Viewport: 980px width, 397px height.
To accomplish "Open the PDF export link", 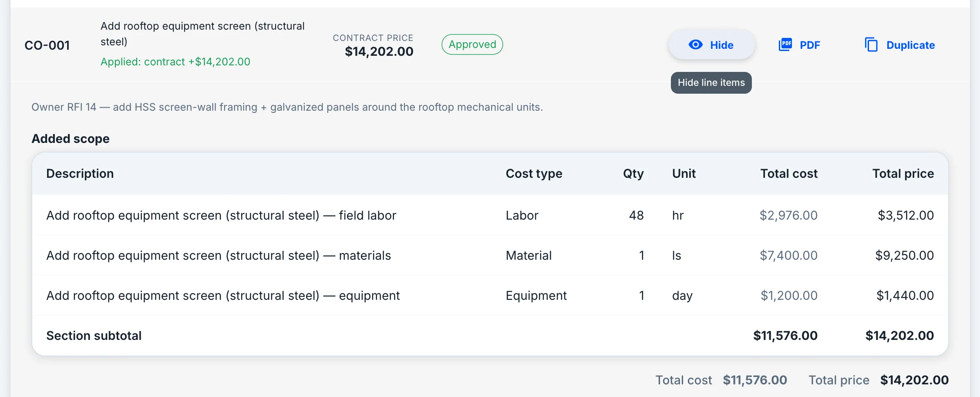I will (x=799, y=45).
